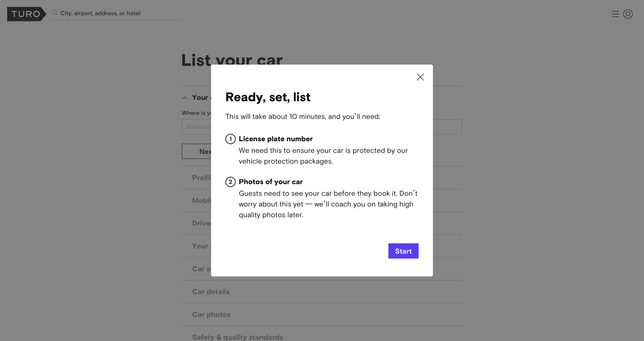Expand the Car details section

322,292
